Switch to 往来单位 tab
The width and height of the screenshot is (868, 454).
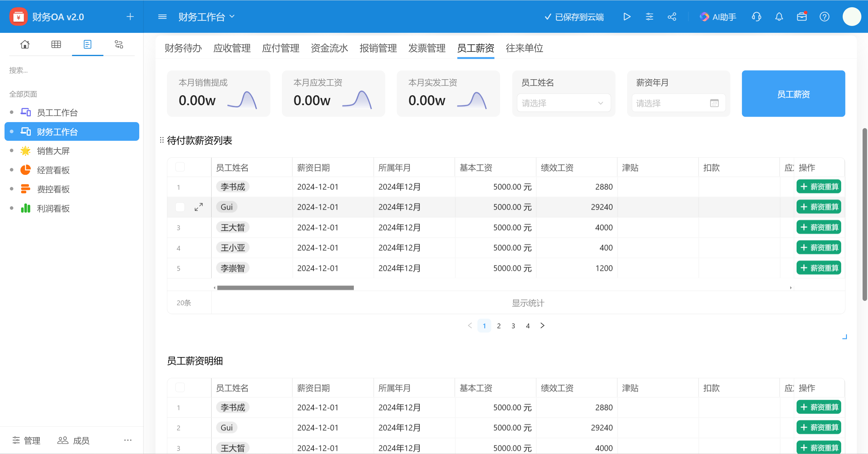coord(524,48)
